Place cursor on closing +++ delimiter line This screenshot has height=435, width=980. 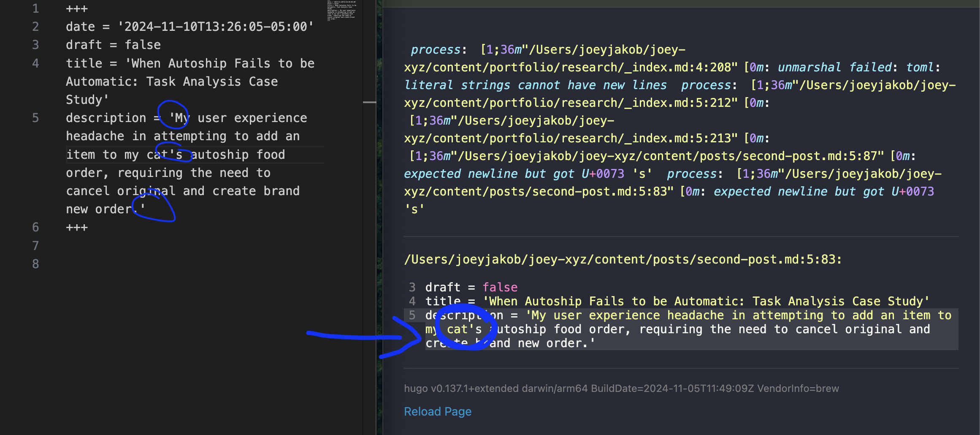point(77,227)
